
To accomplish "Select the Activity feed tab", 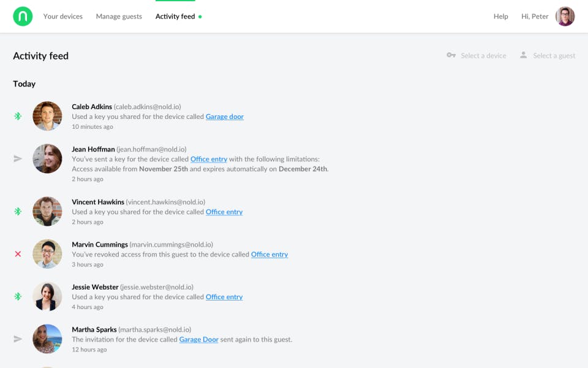I will tap(175, 17).
